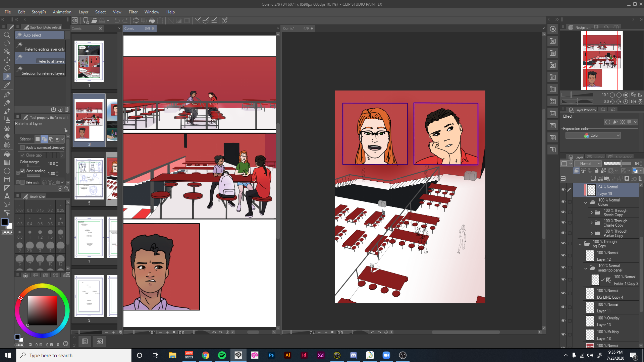Image resolution: width=644 pixels, height=362 pixels.
Task: Click the Fill bucket icon in command bar
Action: [x=152, y=20]
